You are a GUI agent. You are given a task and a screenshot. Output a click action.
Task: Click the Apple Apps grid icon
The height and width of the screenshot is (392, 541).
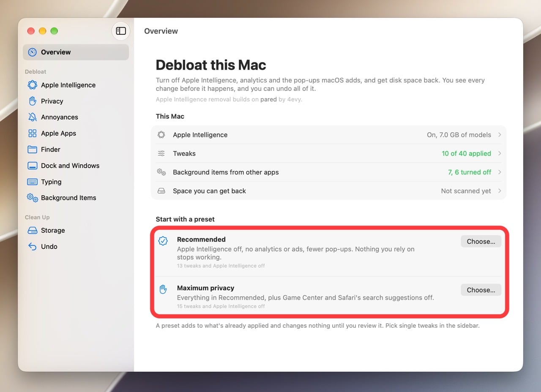tap(32, 133)
